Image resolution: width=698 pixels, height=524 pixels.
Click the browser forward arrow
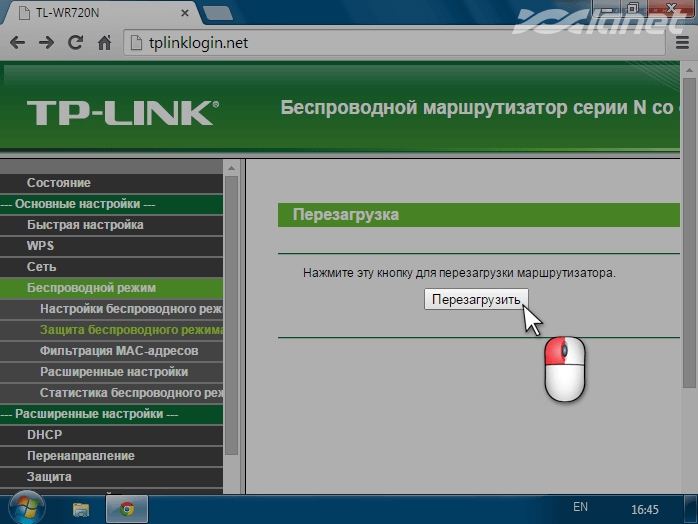[x=46, y=43]
